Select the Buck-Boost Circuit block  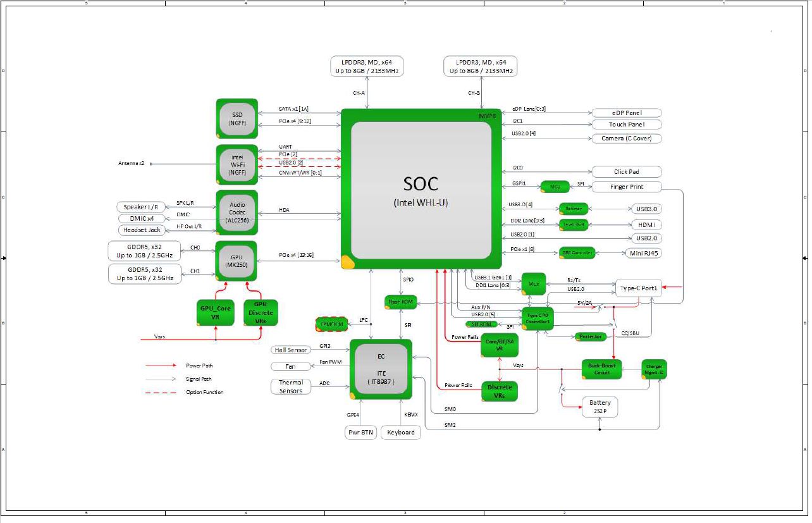[x=601, y=369]
